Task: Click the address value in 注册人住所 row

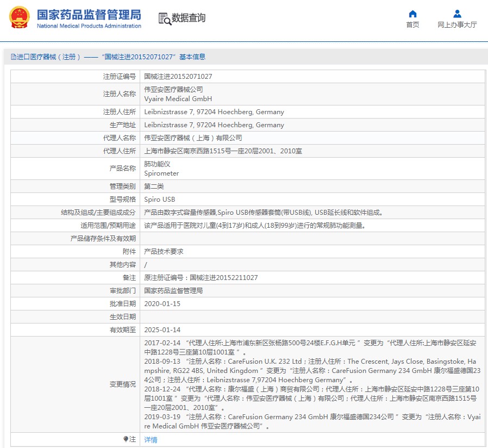Action: point(214,112)
